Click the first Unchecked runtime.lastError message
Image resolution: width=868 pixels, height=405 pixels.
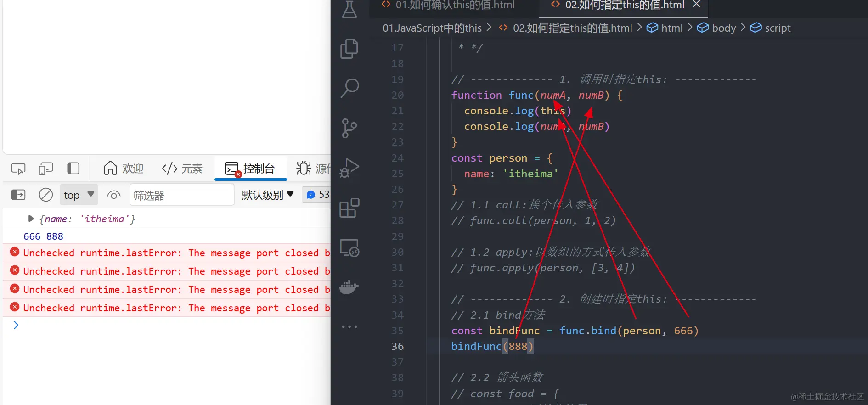click(176, 253)
